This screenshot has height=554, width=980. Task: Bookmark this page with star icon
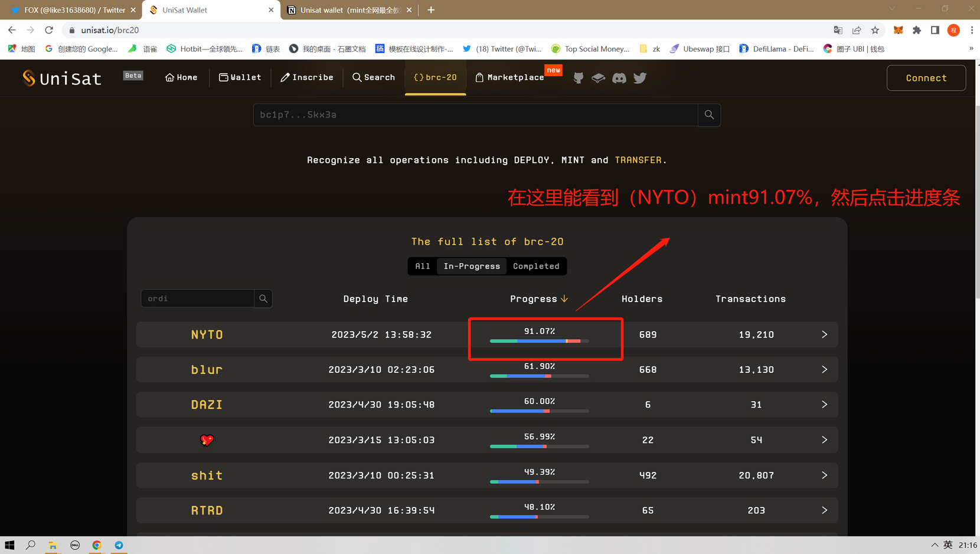[x=875, y=30]
